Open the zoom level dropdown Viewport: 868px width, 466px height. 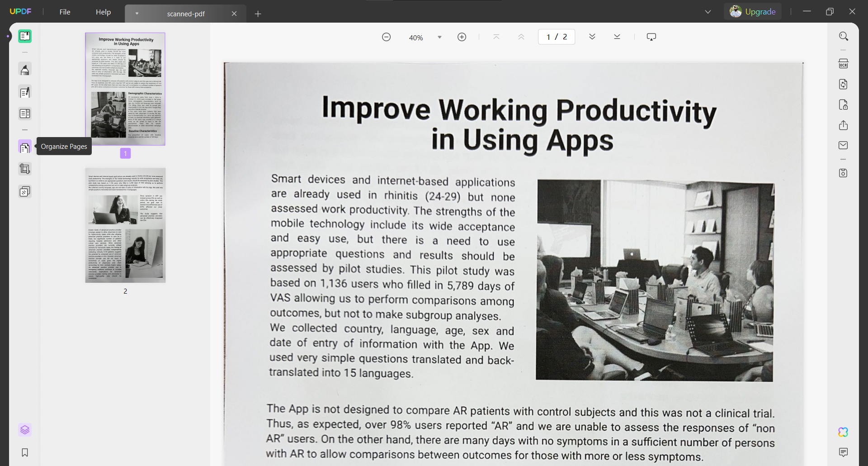click(439, 37)
